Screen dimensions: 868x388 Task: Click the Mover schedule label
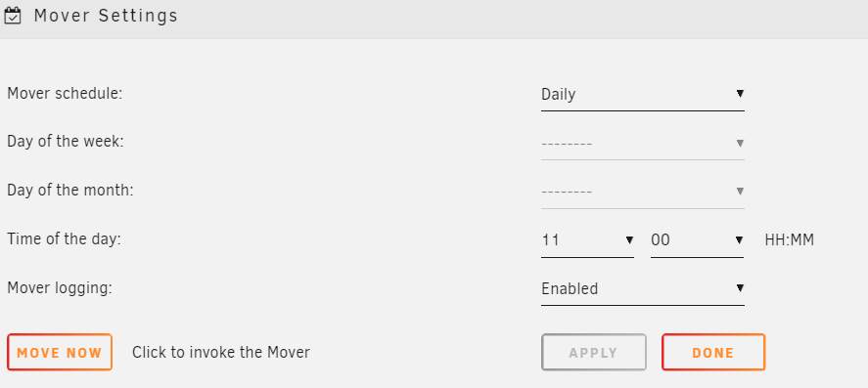pyautogui.click(x=65, y=94)
